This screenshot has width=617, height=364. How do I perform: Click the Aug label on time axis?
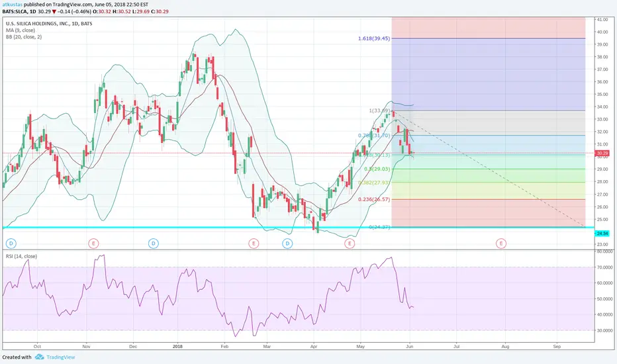[505, 347]
